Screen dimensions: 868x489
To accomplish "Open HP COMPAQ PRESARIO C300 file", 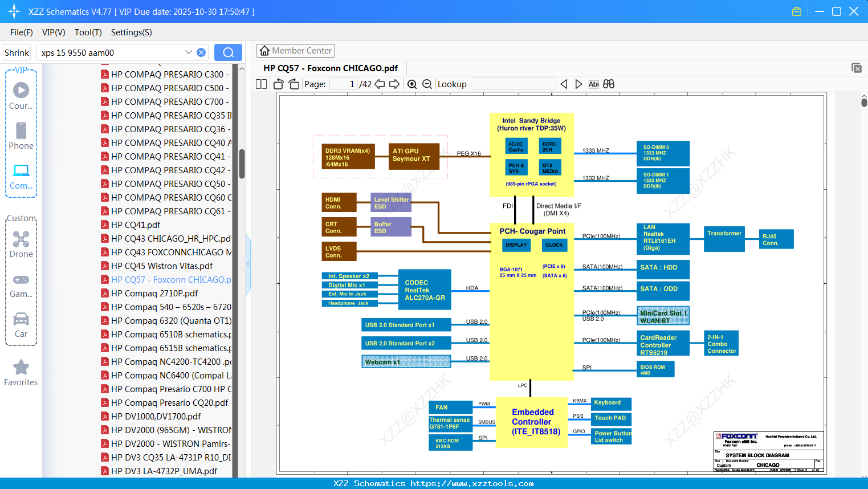I will coord(165,75).
